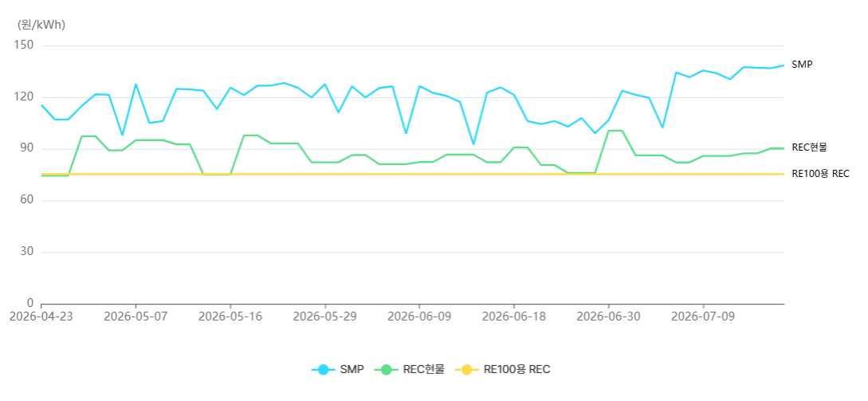Click the 2026-06-09 x-axis date label
This screenshot has width=868, height=401.
(419, 316)
